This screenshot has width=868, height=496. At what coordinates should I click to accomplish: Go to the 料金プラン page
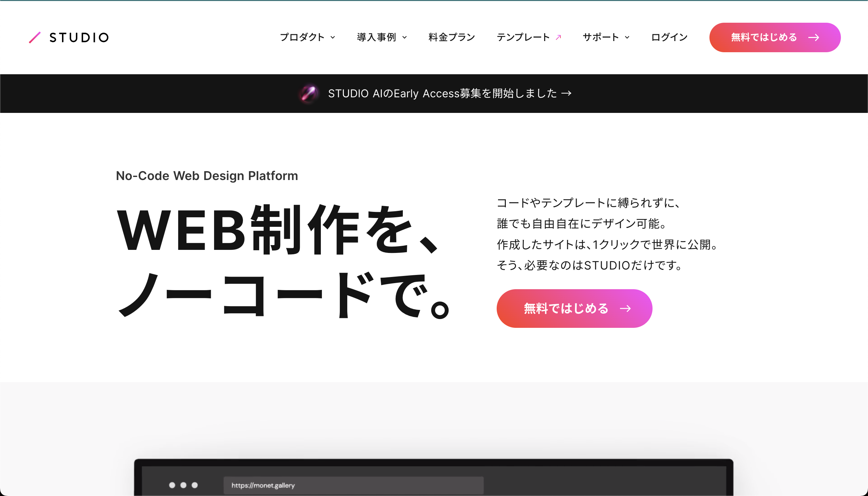[x=452, y=37]
